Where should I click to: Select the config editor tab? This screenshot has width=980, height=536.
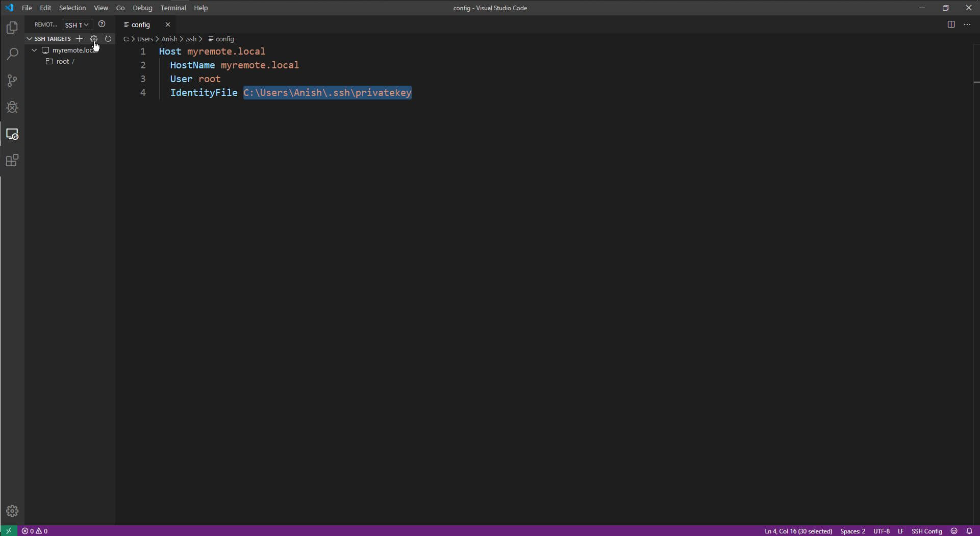pyautogui.click(x=140, y=24)
